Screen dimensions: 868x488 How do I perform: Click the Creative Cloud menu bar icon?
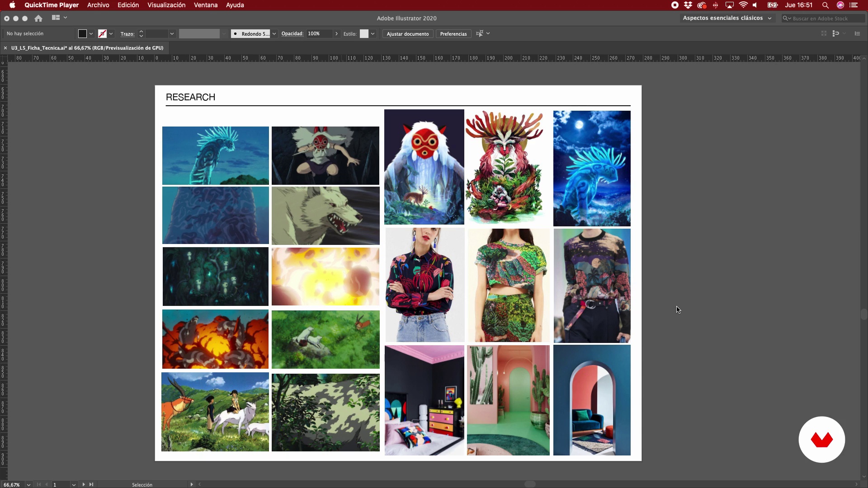[702, 5]
